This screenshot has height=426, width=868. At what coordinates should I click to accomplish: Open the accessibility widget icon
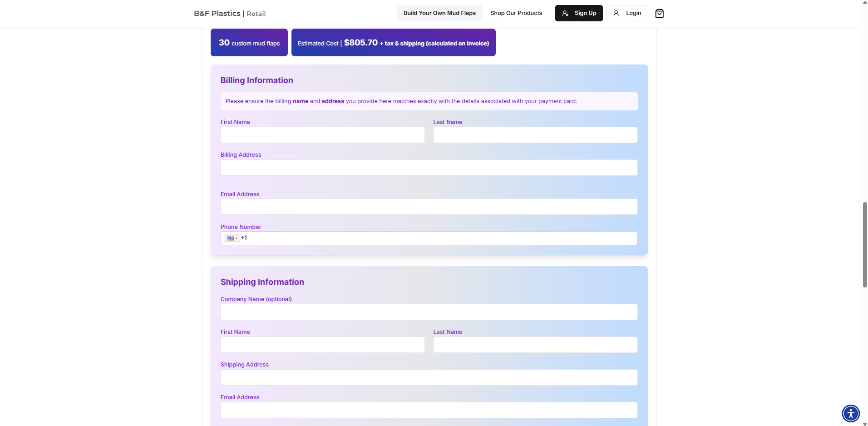(x=850, y=414)
